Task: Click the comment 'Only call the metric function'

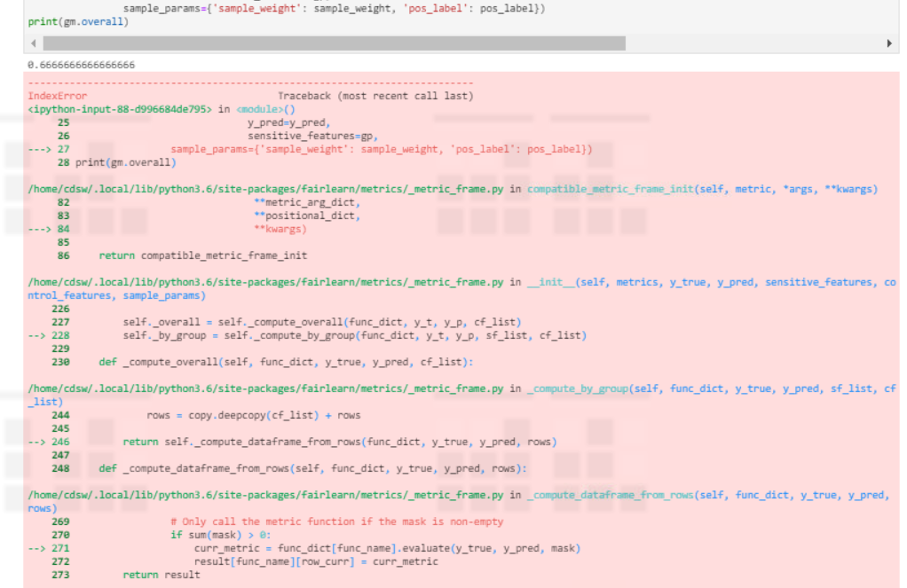Action: [x=336, y=521]
